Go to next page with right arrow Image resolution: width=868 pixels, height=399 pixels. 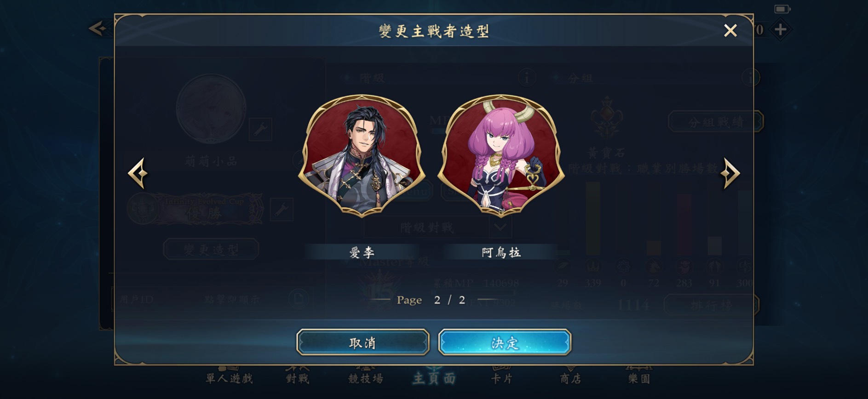(x=730, y=173)
